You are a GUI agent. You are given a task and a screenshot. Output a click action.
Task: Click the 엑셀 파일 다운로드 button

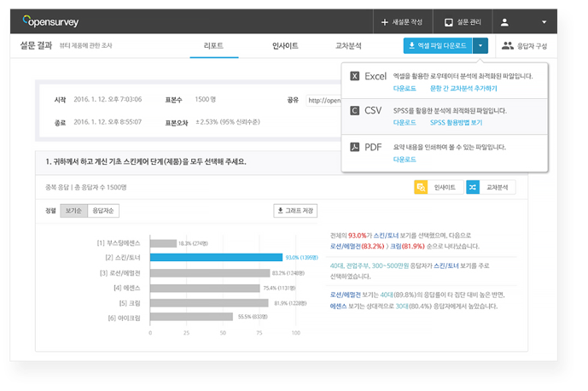coord(438,46)
